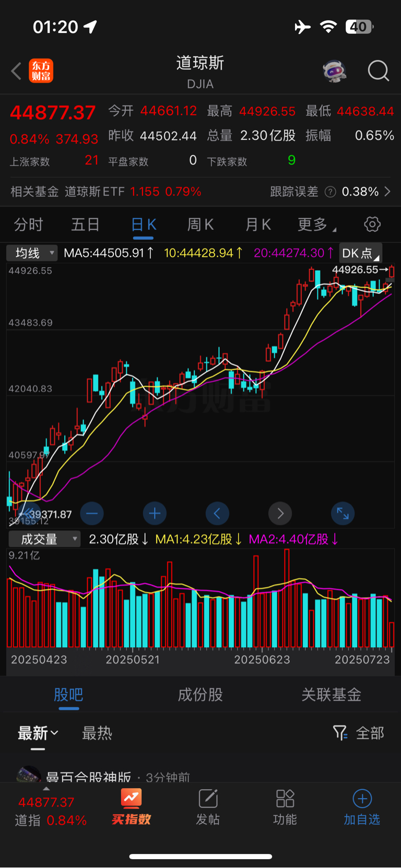This screenshot has width=401, height=868.
Task: Tap the 道琼斯 DJIA title
Action: pyautogui.click(x=200, y=72)
